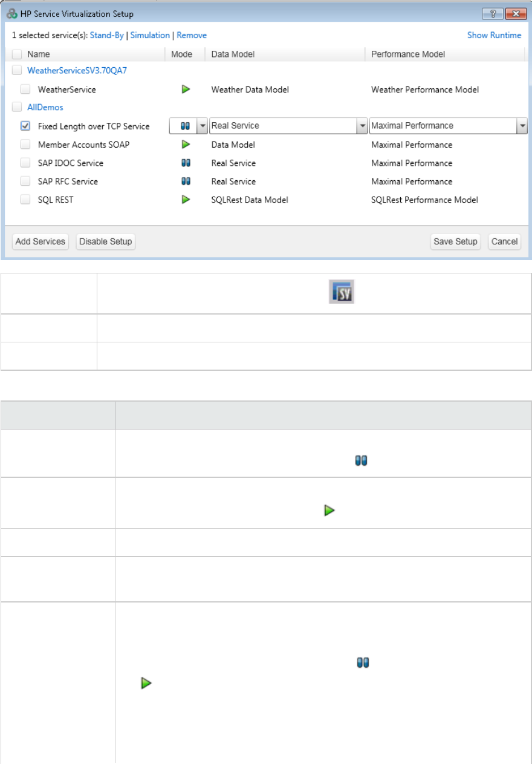The height and width of the screenshot is (764, 532).
Task: Click the Fixed Length over TCP Service name
Action: tap(94, 126)
